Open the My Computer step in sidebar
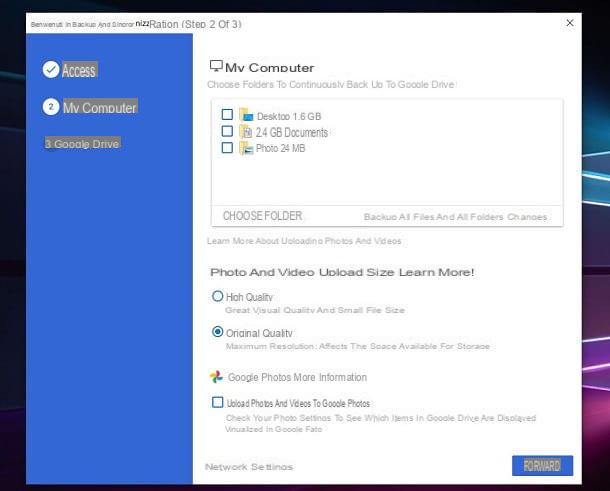This screenshot has height=491, width=610. click(x=100, y=107)
